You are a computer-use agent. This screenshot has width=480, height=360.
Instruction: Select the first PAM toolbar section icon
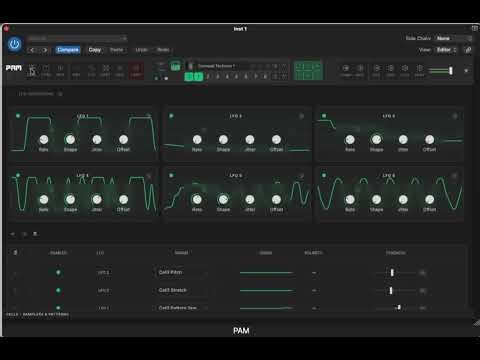click(32, 71)
